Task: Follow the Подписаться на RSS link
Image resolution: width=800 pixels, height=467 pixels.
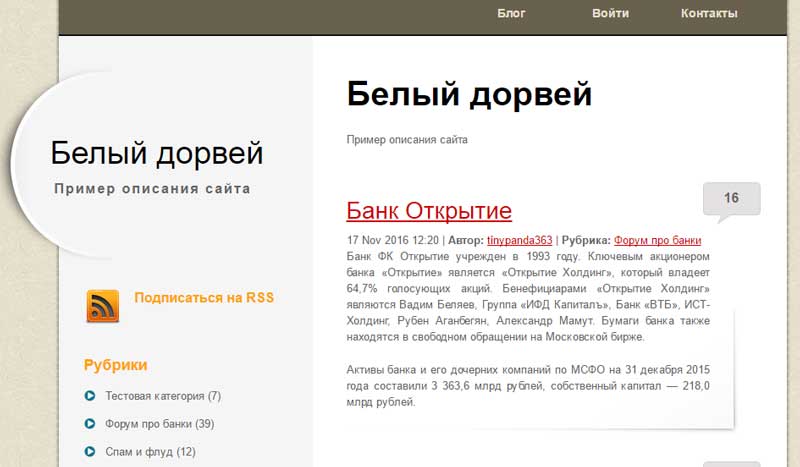Action: pos(204,298)
